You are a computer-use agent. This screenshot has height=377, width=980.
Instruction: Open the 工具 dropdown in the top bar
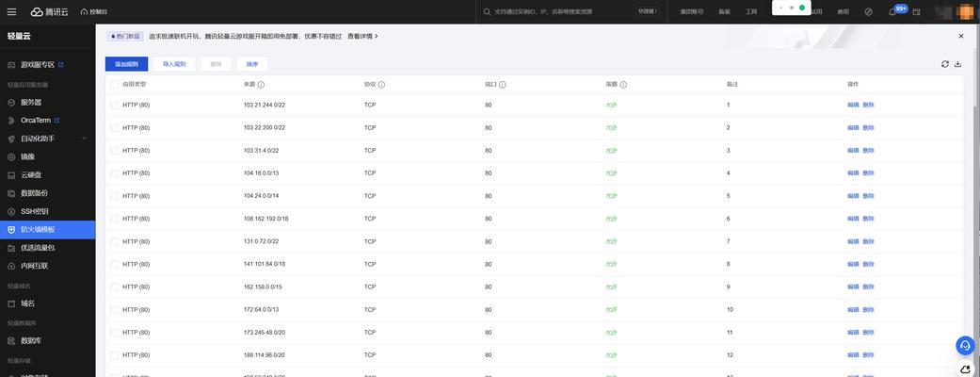click(751, 11)
